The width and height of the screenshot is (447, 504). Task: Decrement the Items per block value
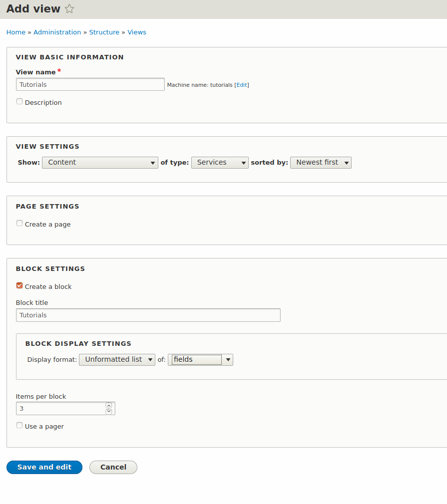[x=109, y=412]
